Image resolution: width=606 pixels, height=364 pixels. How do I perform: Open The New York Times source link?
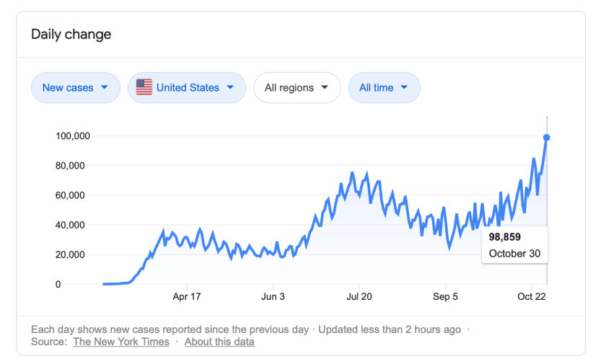pyautogui.click(x=121, y=342)
